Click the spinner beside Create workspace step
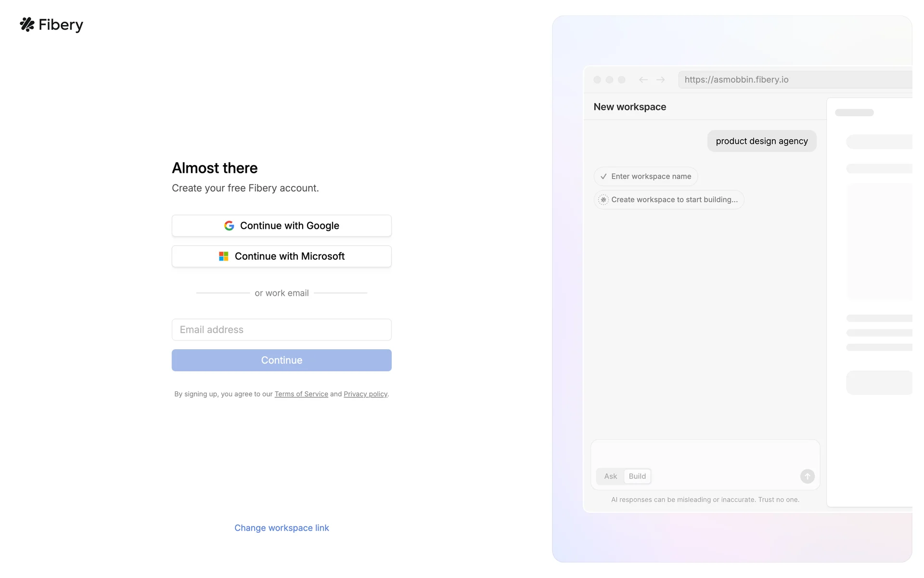This screenshot has width=924, height=578. tap(603, 200)
